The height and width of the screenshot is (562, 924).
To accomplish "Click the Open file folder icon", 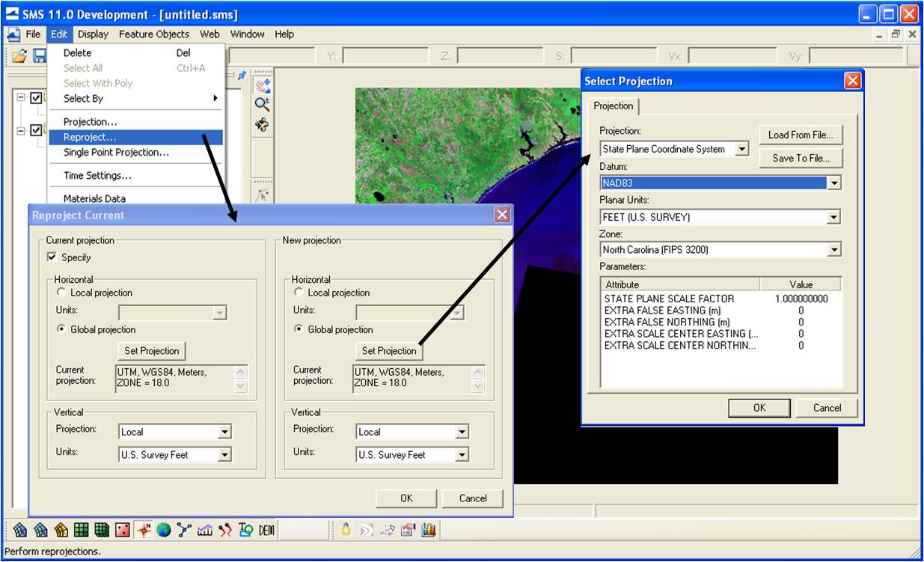I will [19, 55].
